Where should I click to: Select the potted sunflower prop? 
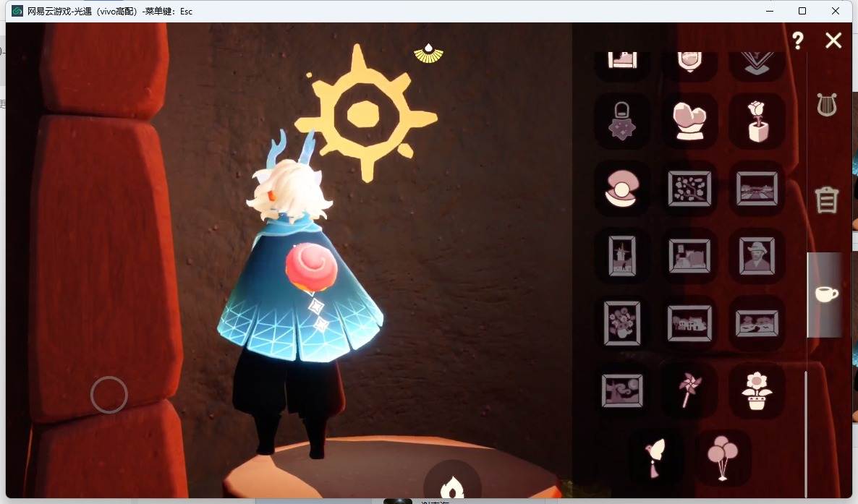(757, 390)
